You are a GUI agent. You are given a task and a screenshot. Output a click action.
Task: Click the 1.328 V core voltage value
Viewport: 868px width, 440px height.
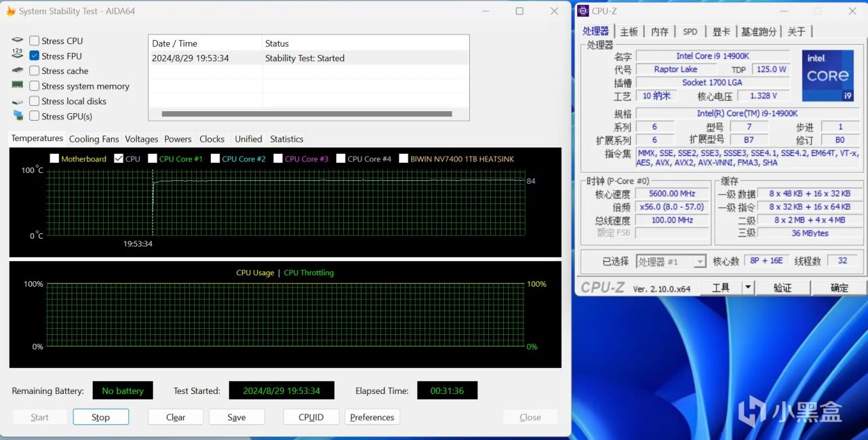click(x=764, y=96)
